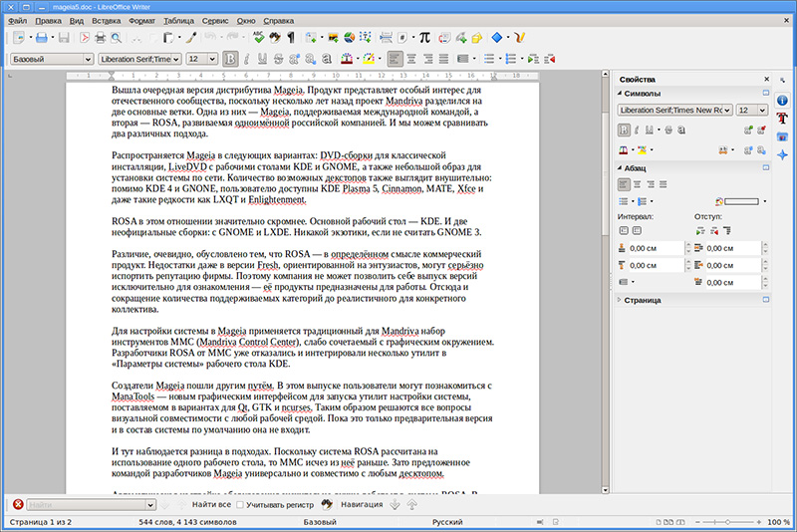
Task: Set center alignment in formatting toolbar
Action: pyautogui.click(x=411, y=59)
